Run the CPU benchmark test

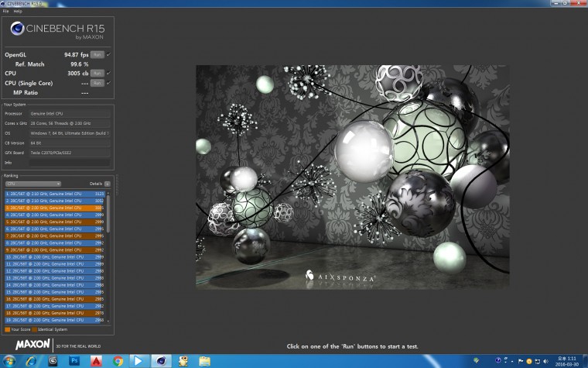coord(97,74)
